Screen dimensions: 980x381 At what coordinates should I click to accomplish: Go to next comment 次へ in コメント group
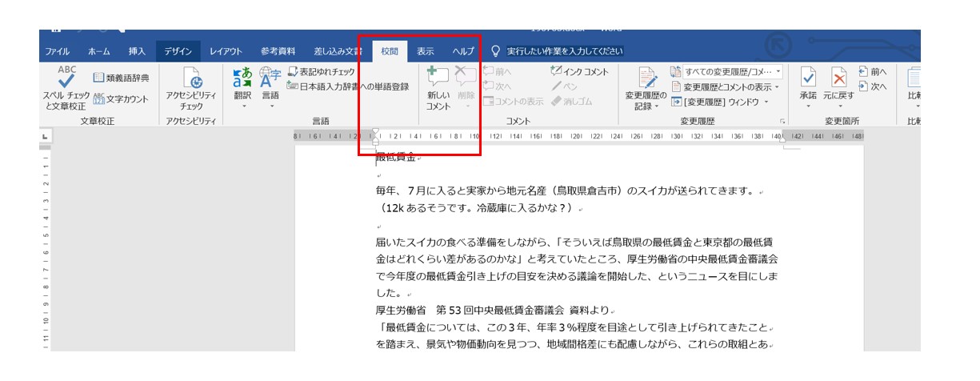pyautogui.click(x=497, y=86)
